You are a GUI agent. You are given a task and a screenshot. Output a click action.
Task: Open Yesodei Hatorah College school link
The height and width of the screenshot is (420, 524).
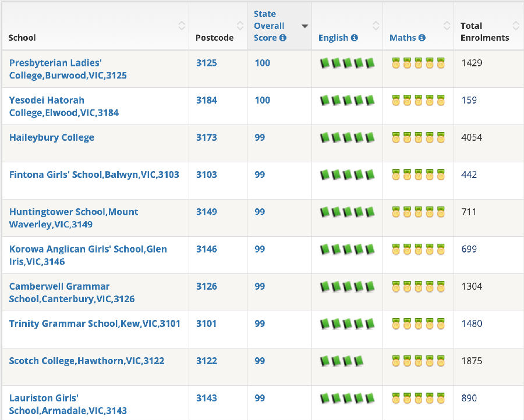coord(64,106)
